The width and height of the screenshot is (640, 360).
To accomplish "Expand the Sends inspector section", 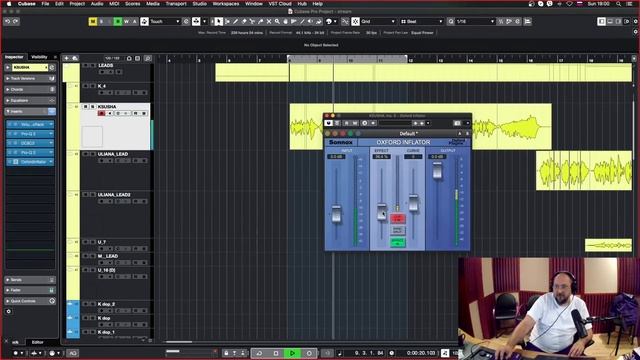I will [x=30, y=280].
